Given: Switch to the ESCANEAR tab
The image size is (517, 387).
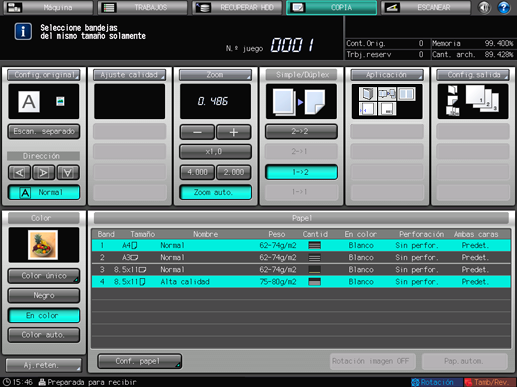Looking at the screenshot, I should 426,7.
